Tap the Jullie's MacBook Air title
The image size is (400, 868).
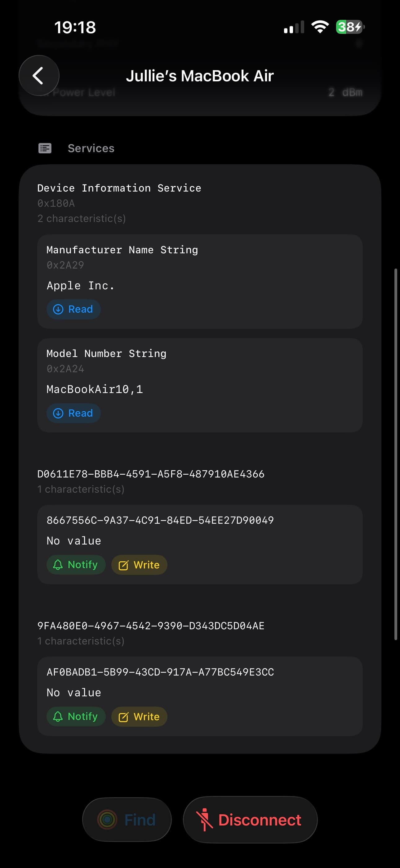(200, 76)
